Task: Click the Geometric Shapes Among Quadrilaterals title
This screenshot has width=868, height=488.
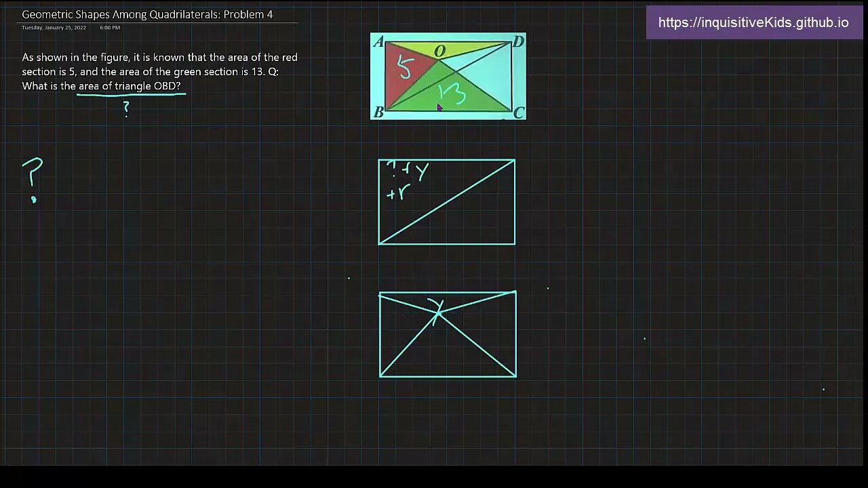Action: coord(147,14)
